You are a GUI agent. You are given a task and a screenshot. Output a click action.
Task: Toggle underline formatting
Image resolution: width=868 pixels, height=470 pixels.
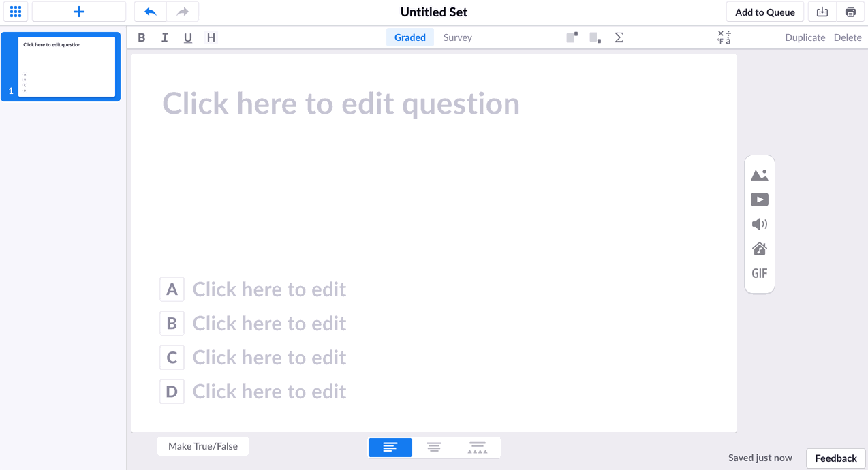point(187,37)
